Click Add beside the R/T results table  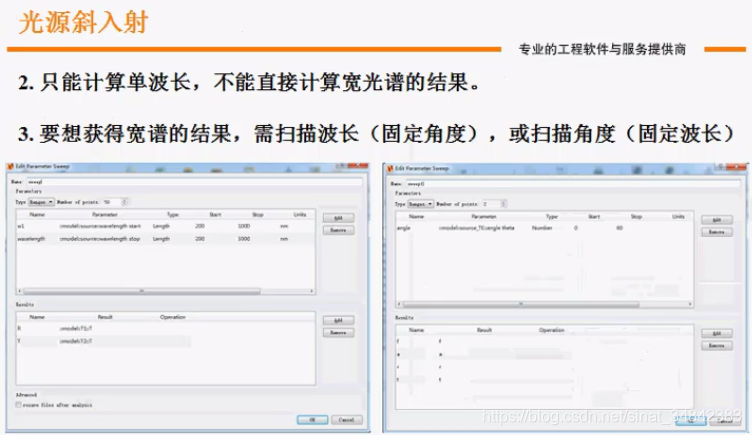[338, 320]
